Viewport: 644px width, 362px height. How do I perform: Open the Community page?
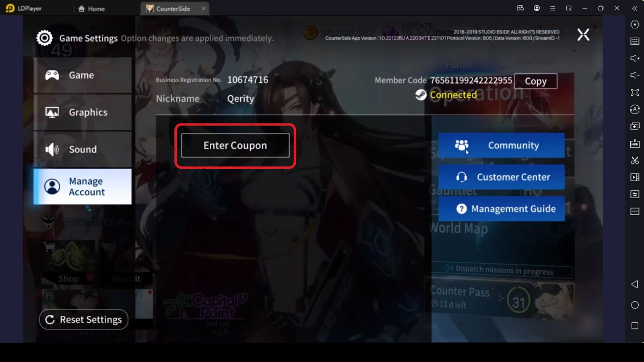click(x=502, y=145)
